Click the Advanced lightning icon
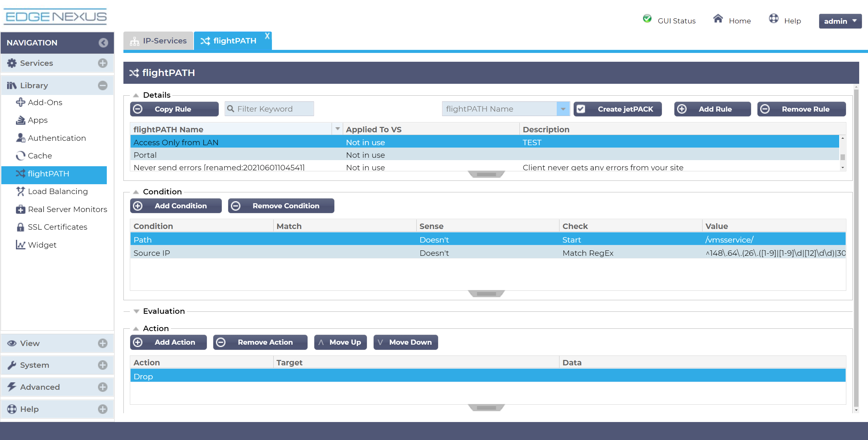The width and height of the screenshot is (868, 440). coord(12,387)
